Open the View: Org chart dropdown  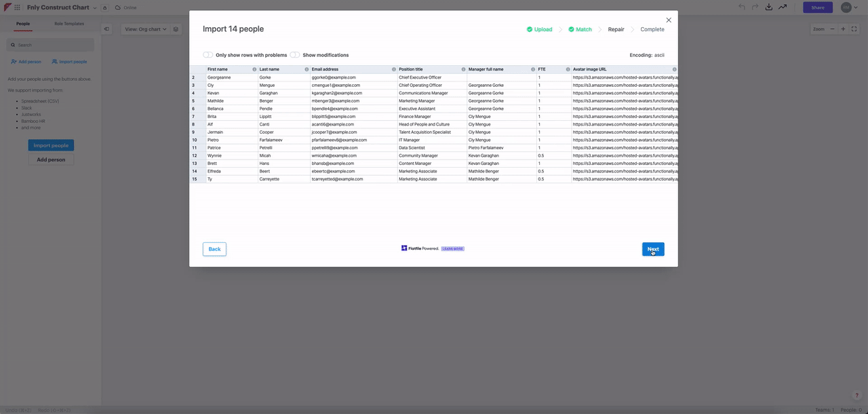145,29
